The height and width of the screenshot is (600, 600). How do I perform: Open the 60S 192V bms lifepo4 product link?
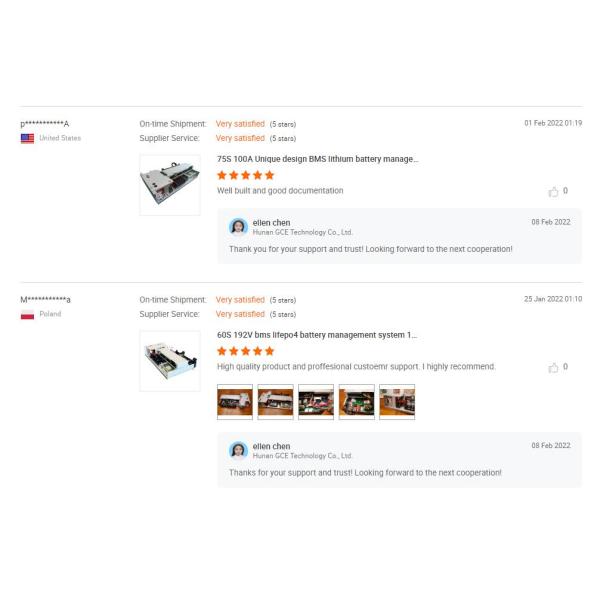(x=317, y=335)
